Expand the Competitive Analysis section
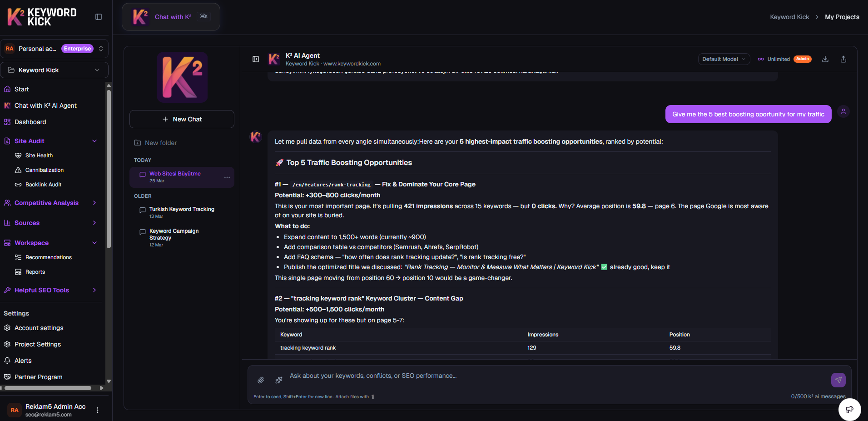 tap(46, 203)
